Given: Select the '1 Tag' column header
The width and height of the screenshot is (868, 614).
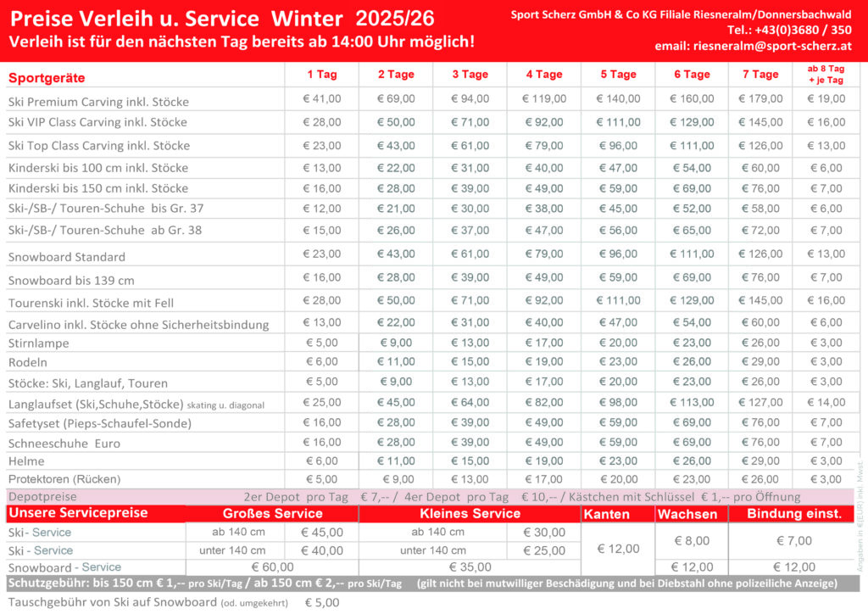Looking at the screenshot, I should tap(321, 75).
